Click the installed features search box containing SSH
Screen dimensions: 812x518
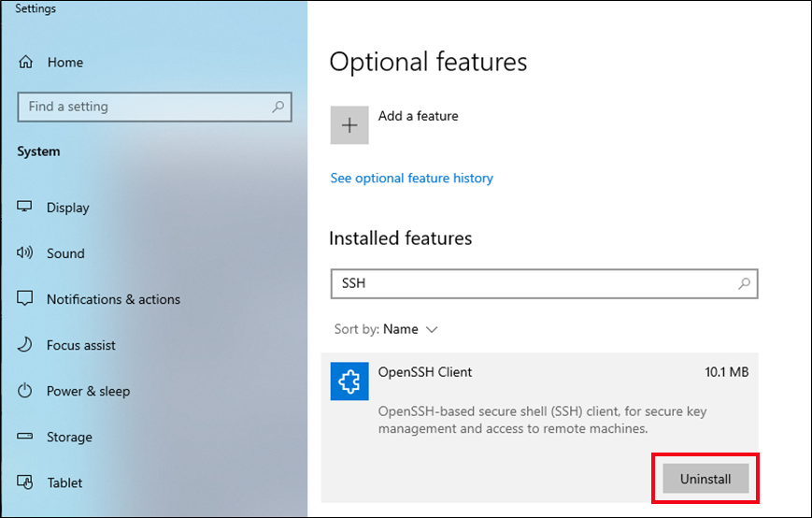544,283
